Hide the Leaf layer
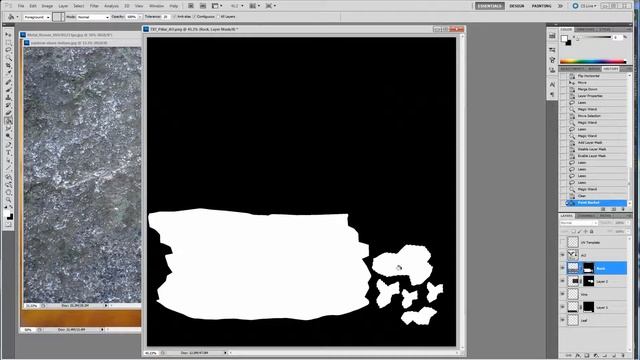The height and width of the screenshot is (360, 640). [563, 320]
